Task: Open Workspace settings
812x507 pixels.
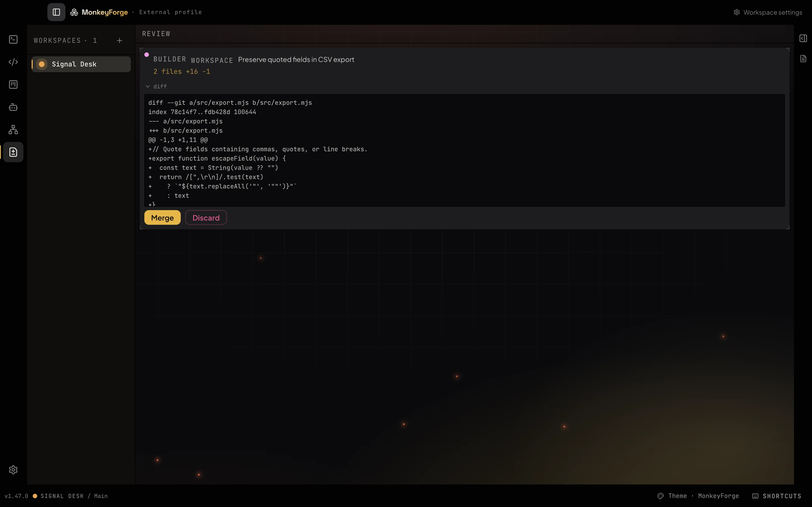Action: pos(768,12)
